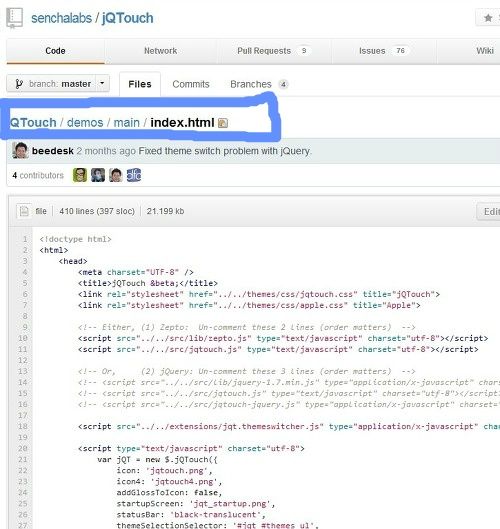Viewport: 500px width, 529px height.
Task: Click the pull requests count badge 9
Action: (304, 51)
